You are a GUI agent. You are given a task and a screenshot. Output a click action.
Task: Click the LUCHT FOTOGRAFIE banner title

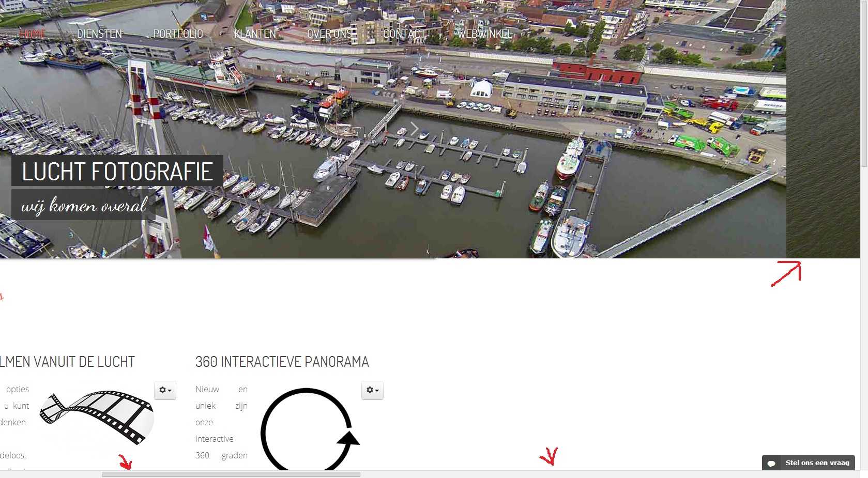tap(117, 171)
